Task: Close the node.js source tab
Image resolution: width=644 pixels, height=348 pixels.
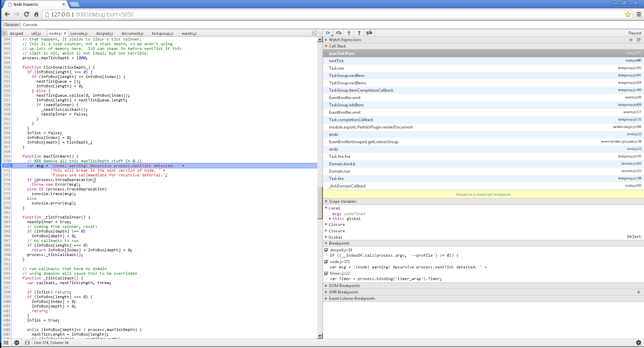Action: coord(65,33)
